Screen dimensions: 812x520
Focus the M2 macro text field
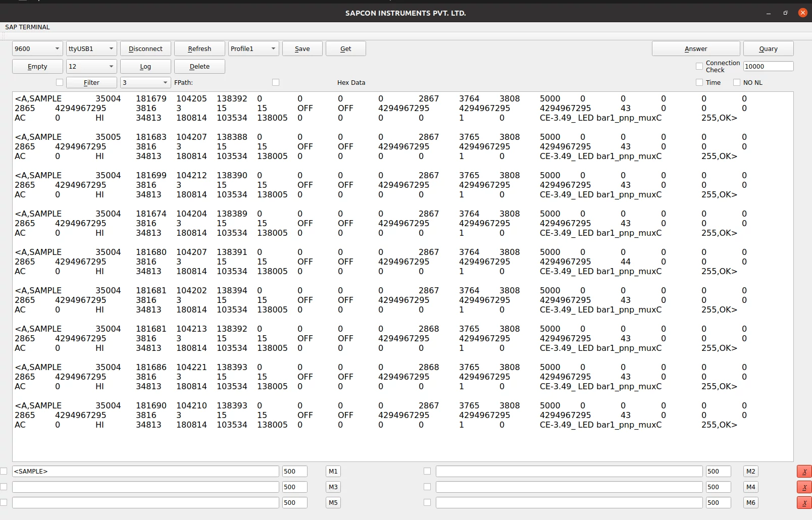tap(569, 471)
